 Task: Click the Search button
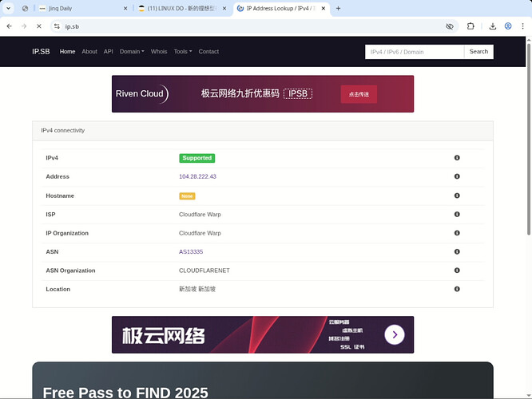tap(478, 52)
